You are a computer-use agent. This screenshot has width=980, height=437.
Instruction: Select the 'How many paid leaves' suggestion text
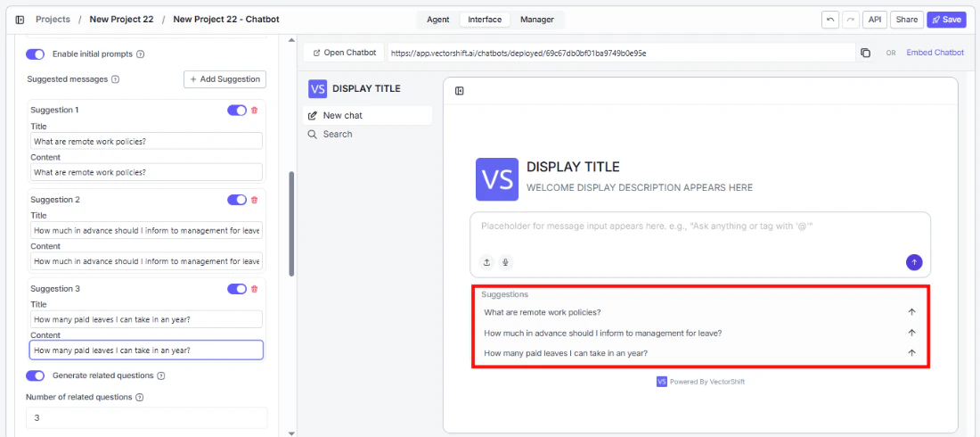click(x=566, y=353)
